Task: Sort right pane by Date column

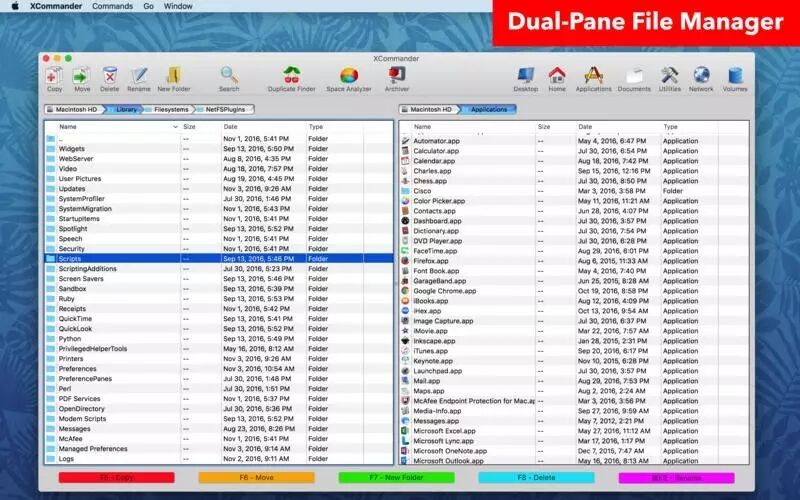Action: point(618,127)
